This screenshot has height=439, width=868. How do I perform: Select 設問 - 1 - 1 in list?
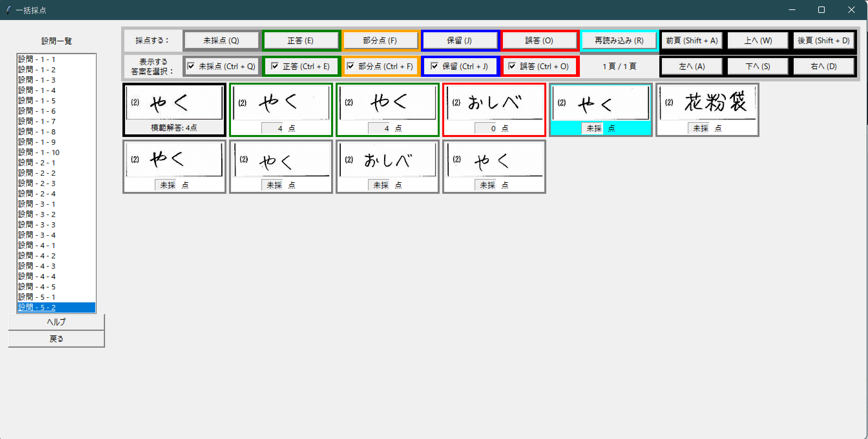coord(37,59)
